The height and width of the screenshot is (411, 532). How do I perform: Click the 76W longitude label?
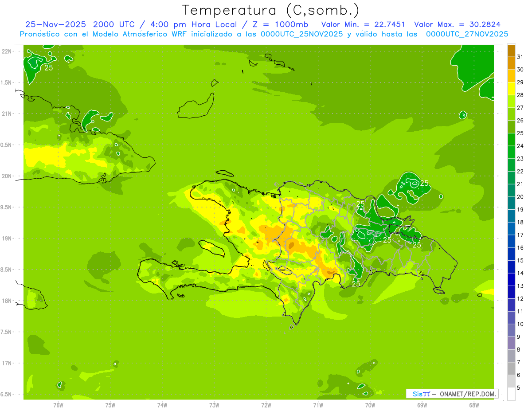(x=58, y=405)
